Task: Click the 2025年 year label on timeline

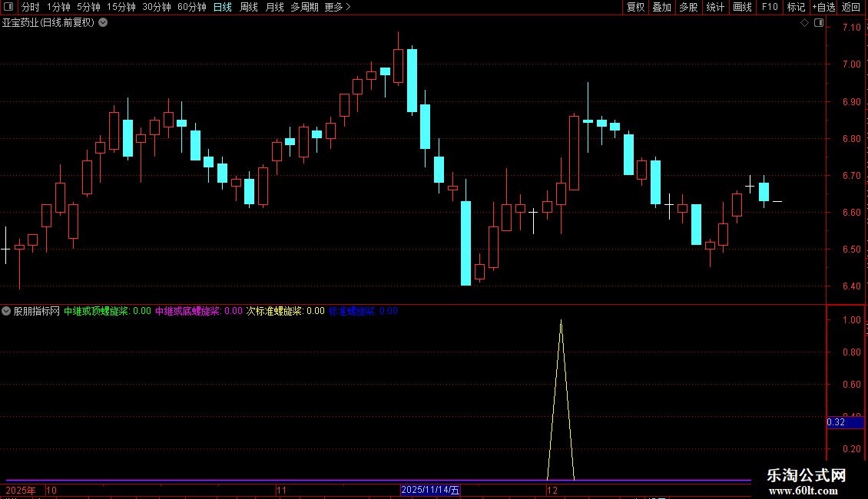Action: tap(21, 490)
